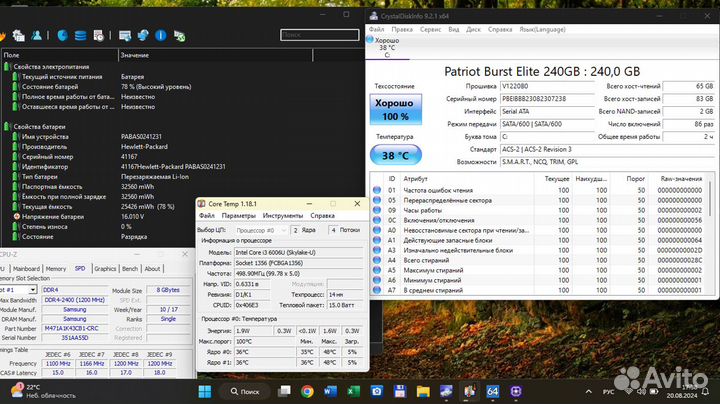Click the Значение column header in AIDA64
720x404 pixels.
pos(215,55)
